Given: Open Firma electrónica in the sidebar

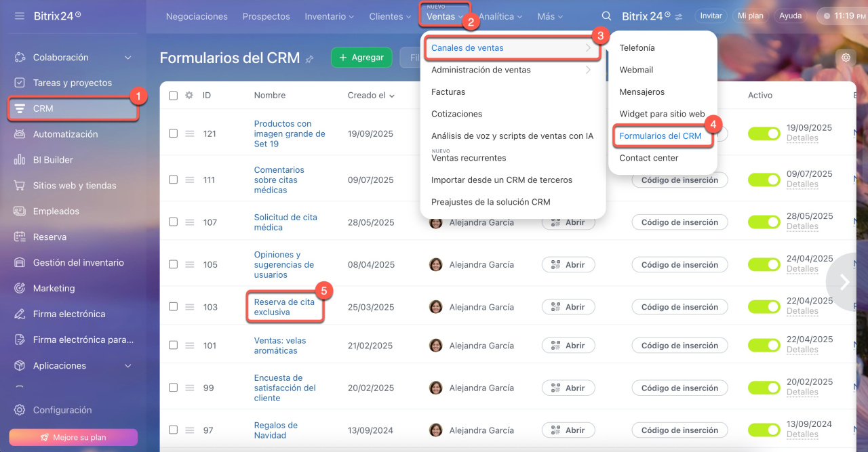Looking at the screenshot, I should [x=68, y=314].
